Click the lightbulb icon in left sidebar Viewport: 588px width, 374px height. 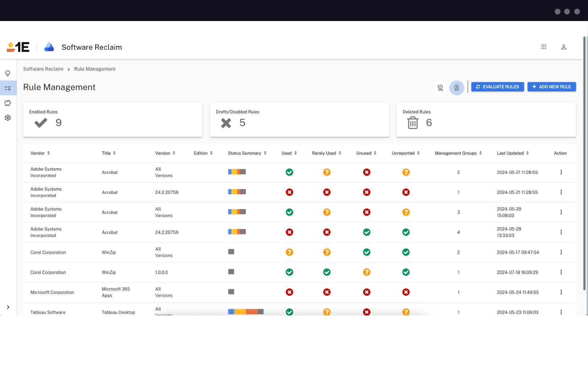pos(8,74)
